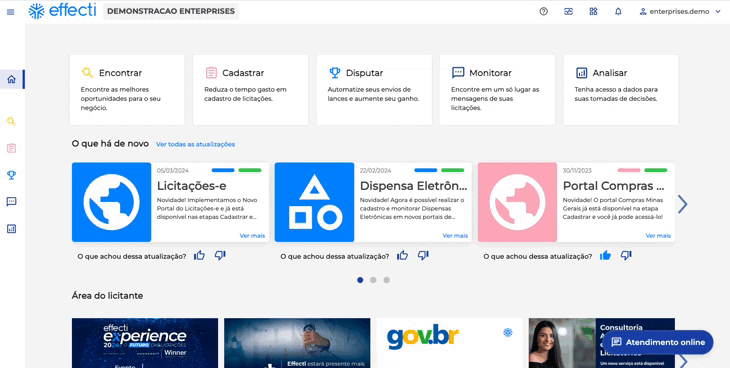Toggle thumbs up on Portal Compras update

click(605, 255)
